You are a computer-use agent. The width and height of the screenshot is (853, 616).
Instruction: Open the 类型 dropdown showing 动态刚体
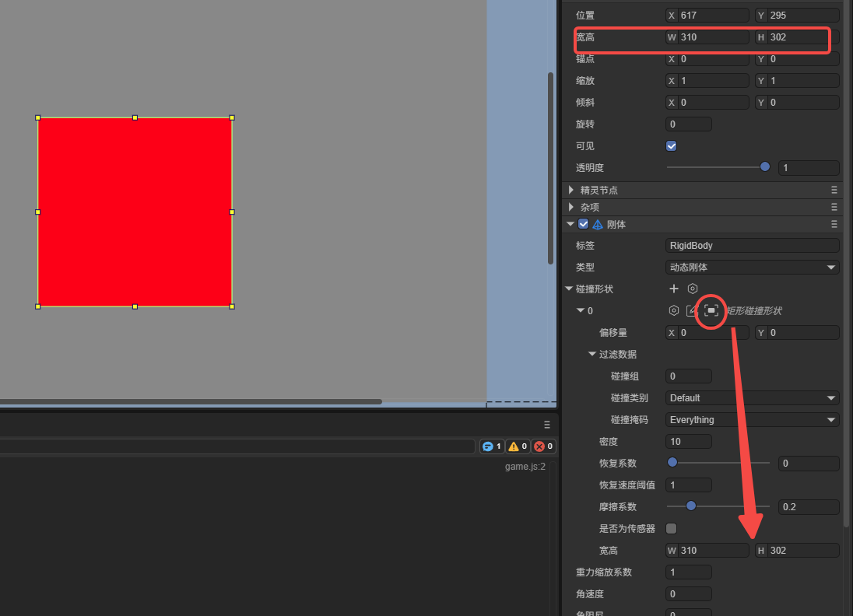(752, 268)
